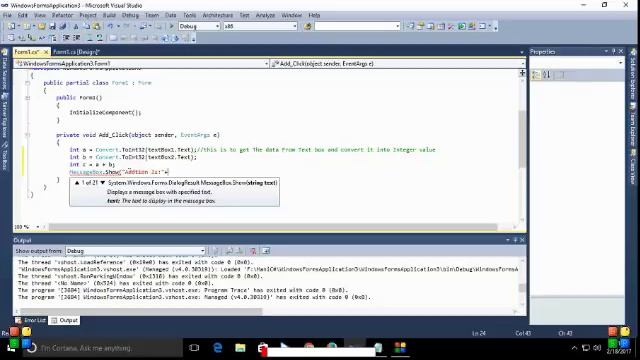Open Microsoft Edge from taskbar
This screenshot has height=360, width=640.
(x=218, y=348)
